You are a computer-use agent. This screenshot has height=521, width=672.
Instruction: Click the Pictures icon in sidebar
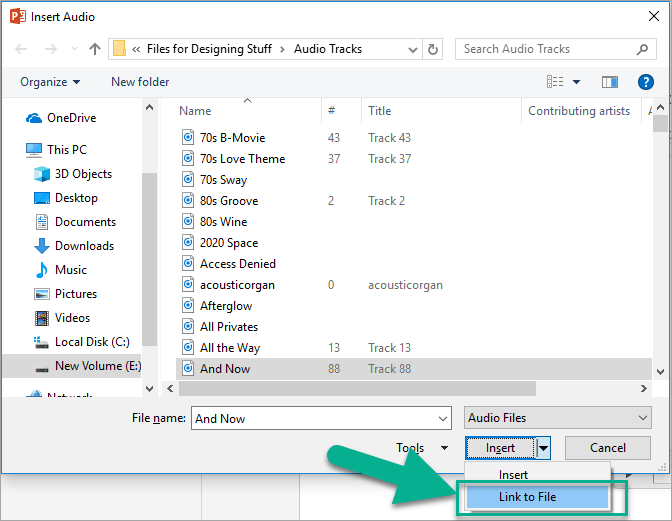[x=42, y=294]
